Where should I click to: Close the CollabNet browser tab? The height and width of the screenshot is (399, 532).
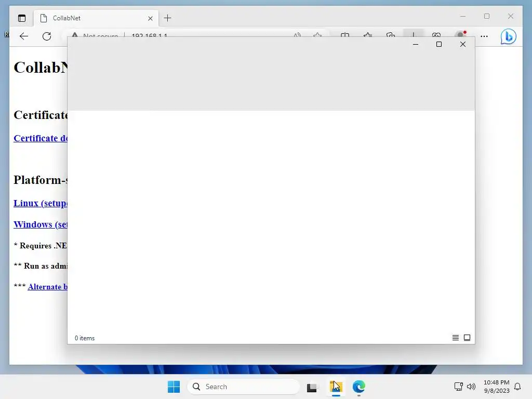150,18
